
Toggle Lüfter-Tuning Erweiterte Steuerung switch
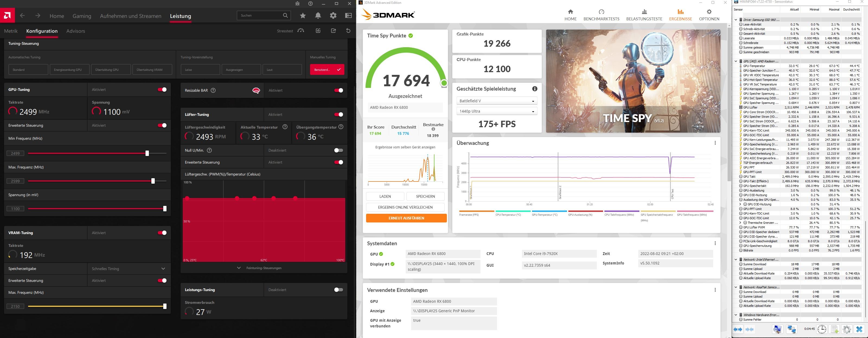pyautogui.click(x=338, y=162)
